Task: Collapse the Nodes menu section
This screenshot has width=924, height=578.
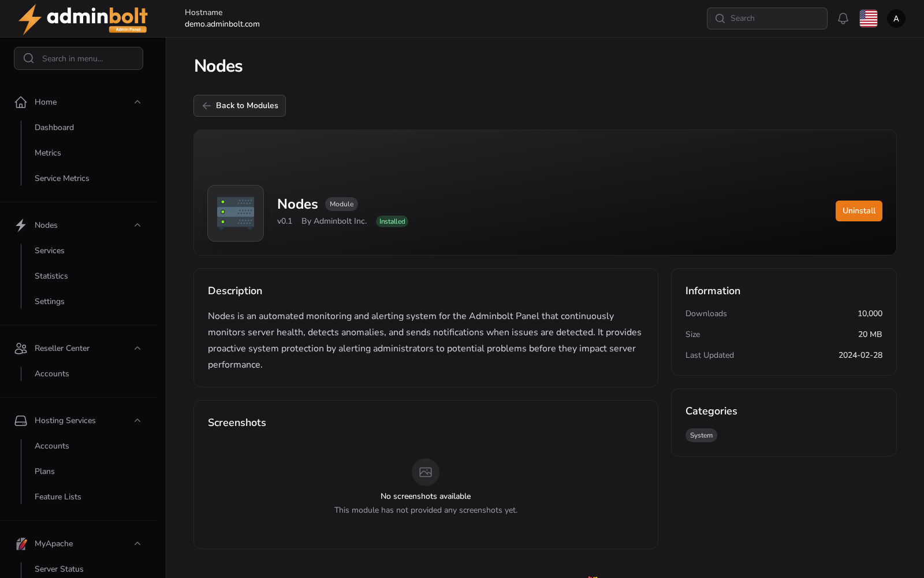Action: coord(137,225)
